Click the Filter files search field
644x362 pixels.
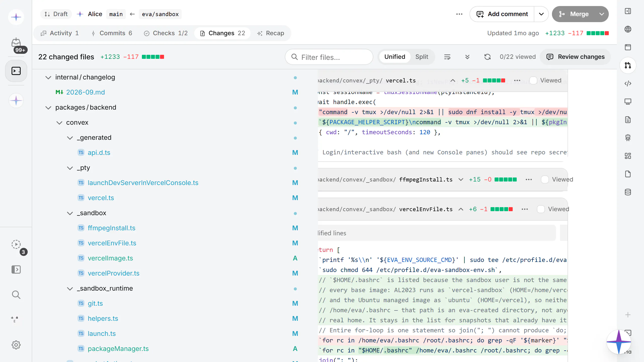pos(329,57)
